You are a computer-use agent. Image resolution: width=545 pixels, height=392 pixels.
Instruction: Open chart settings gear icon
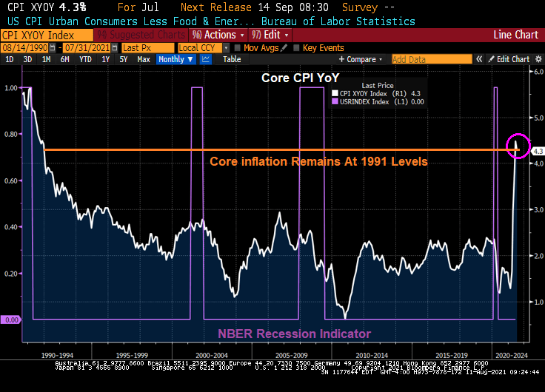click(x=538, y=59)
